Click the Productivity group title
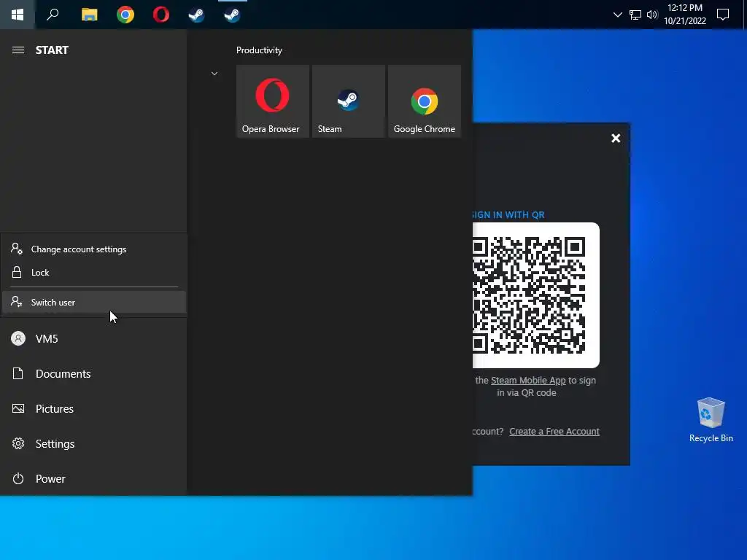747x560 pixels. 259,50
